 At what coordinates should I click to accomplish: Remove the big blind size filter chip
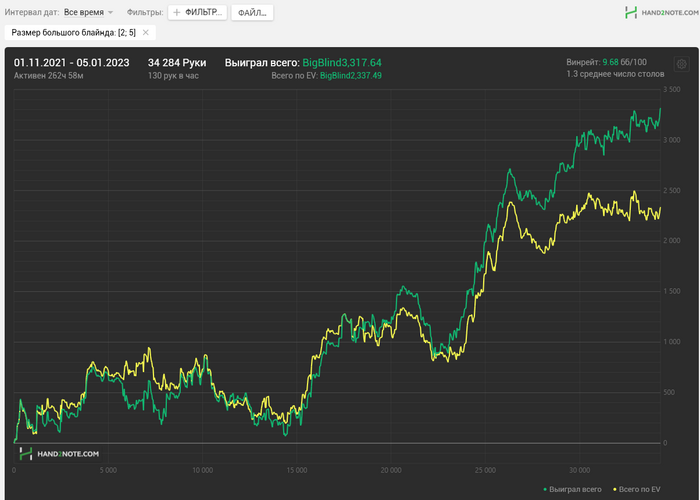click(x=146, y=33)
